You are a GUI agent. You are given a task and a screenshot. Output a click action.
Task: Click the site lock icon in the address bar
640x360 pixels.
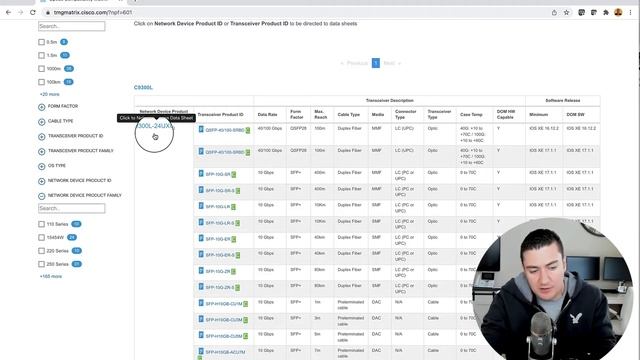48,13
